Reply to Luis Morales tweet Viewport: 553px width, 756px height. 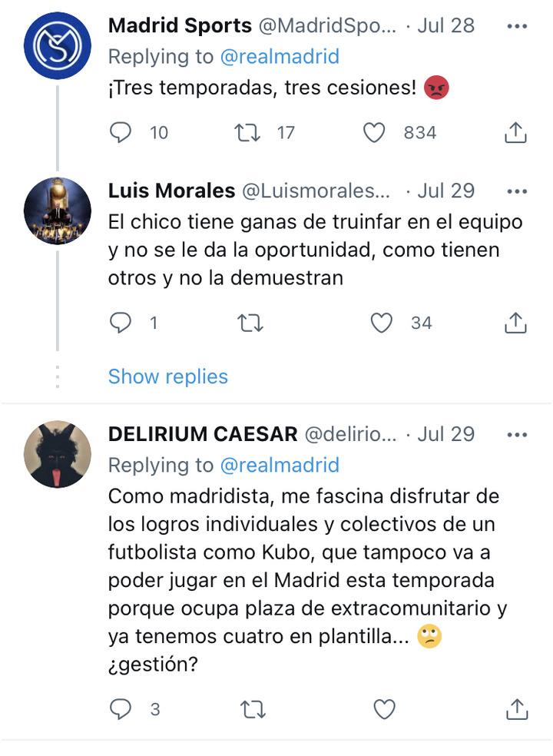(x=120, y=323)
